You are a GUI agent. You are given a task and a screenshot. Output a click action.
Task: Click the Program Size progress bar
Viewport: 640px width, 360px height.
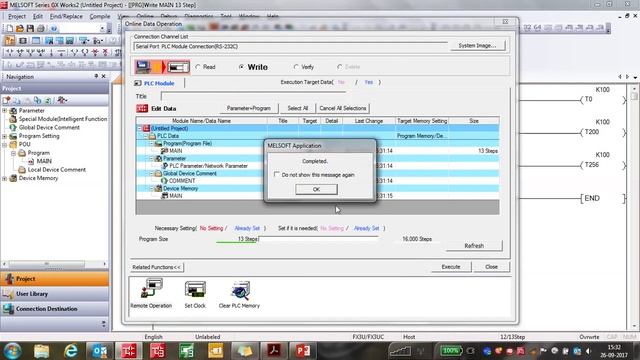[298, 239]
